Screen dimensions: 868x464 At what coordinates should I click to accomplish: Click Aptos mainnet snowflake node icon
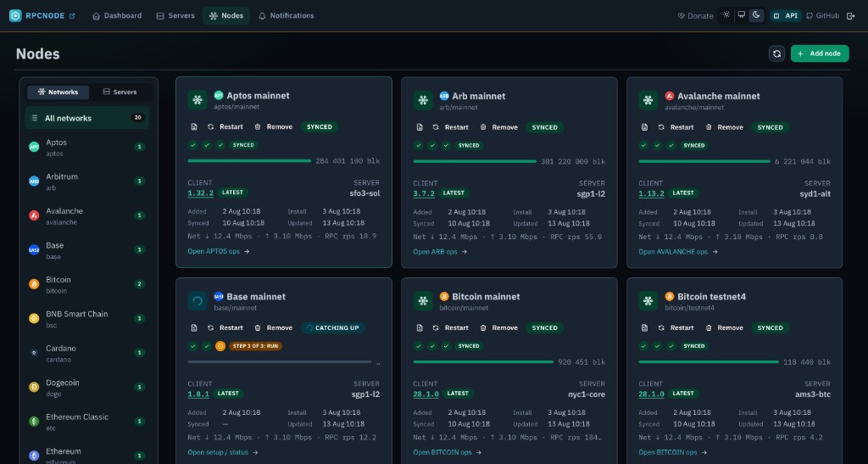click(x=197, y=100)
